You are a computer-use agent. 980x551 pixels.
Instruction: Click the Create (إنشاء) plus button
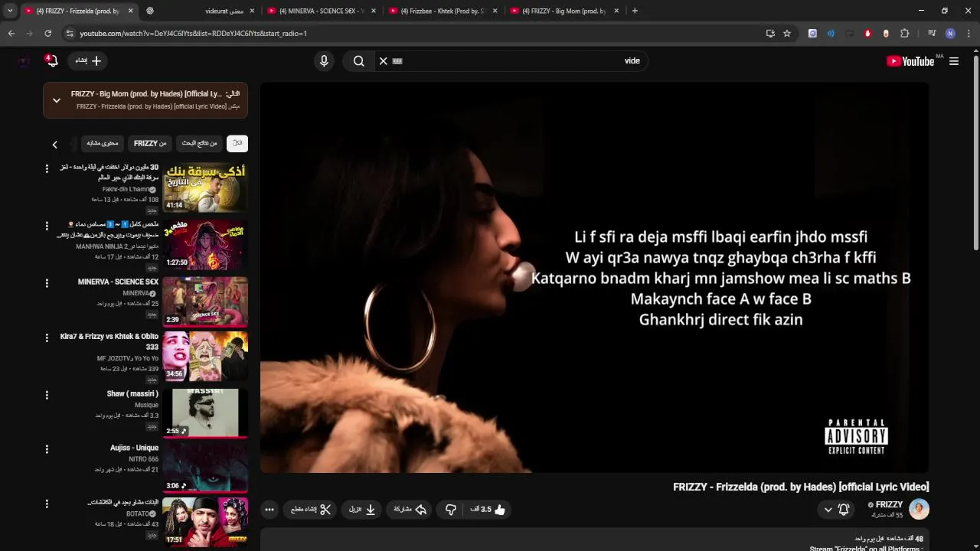coord(89,60)
